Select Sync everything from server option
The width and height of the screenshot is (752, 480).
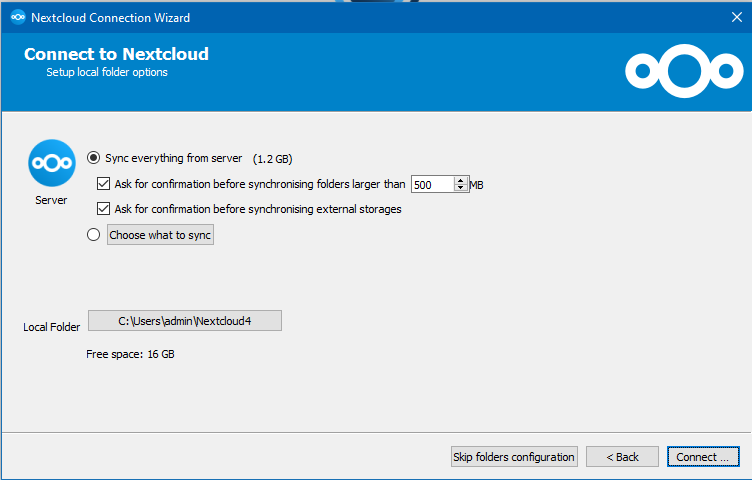click(94, 158)
